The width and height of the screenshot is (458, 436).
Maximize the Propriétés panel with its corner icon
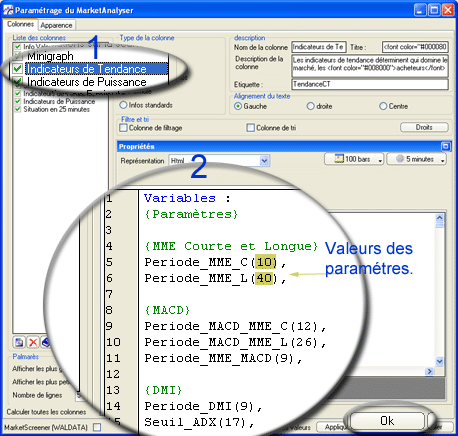point(446,146)
